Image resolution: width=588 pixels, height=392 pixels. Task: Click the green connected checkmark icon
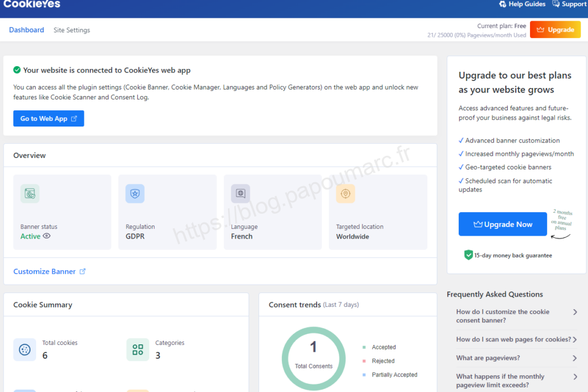pos(17,70)
